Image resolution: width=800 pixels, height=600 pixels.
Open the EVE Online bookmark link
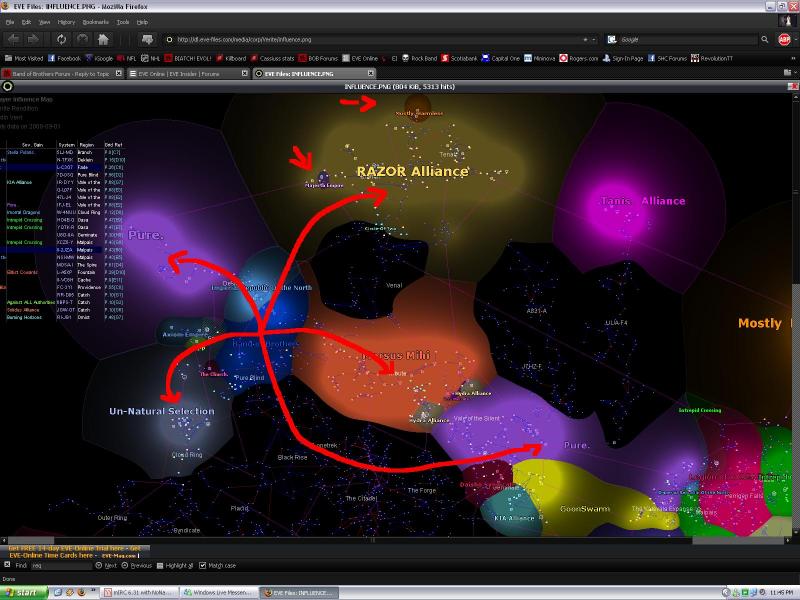[x=360, y=58]
